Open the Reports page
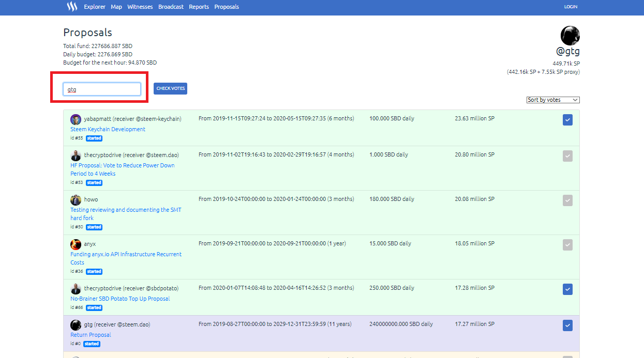 (x=199, y=7)
